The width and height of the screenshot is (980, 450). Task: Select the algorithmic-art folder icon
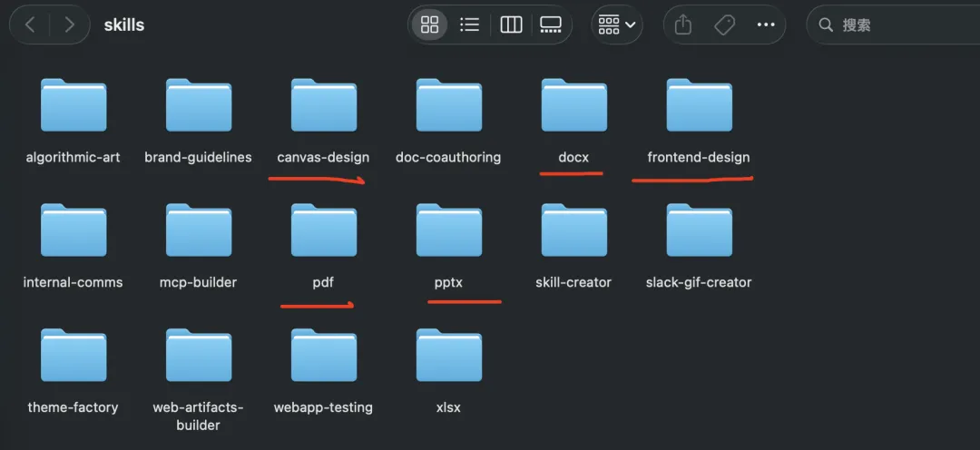pyautogui.click(x=73, y=105)
